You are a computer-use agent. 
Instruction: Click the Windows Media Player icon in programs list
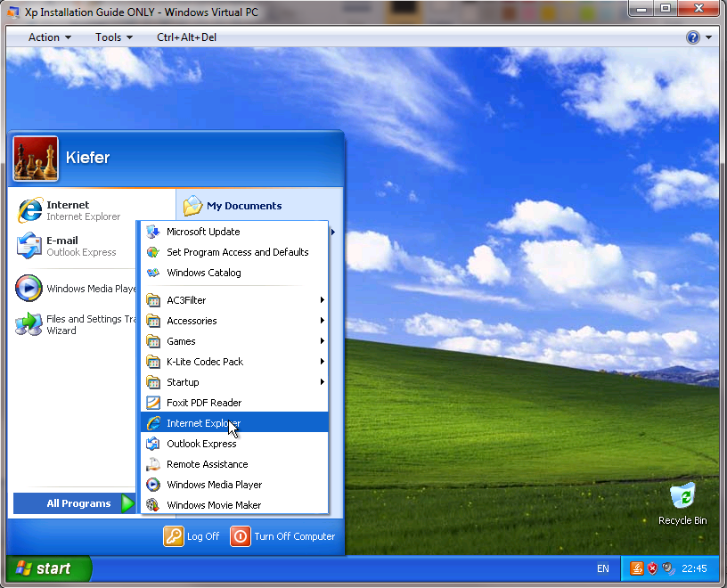point(153,485)
